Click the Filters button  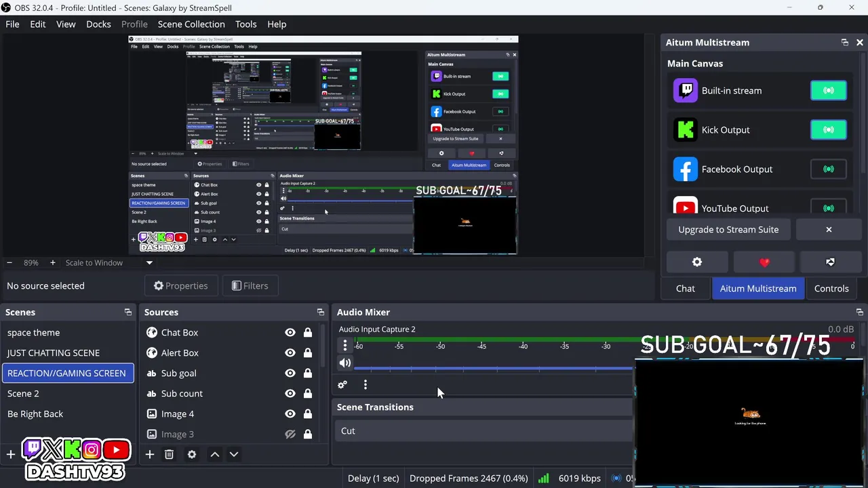250,285
